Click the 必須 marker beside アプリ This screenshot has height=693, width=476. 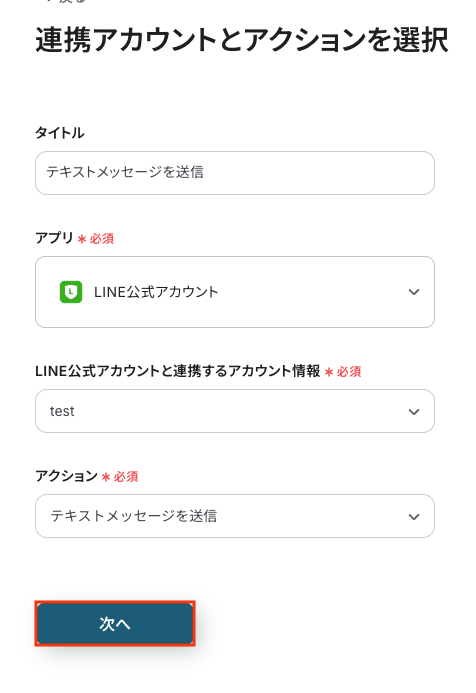(x=102, y=239)
